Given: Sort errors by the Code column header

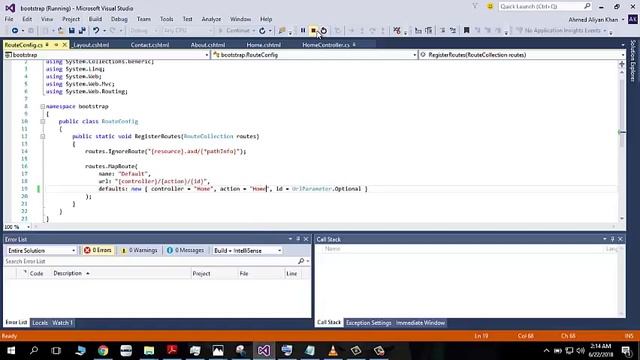Looking at the screenshot, I should pyautogui.click(x=36, y=273).
